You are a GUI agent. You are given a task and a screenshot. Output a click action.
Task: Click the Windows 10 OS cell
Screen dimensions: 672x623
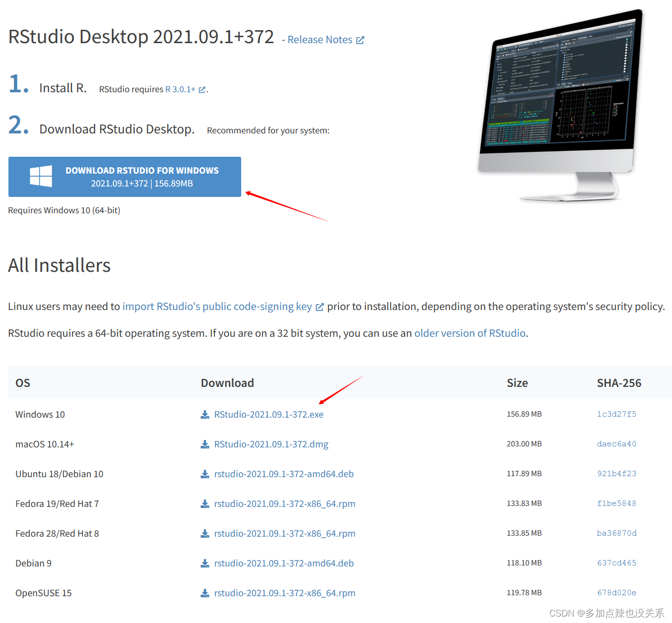[40, 415]
